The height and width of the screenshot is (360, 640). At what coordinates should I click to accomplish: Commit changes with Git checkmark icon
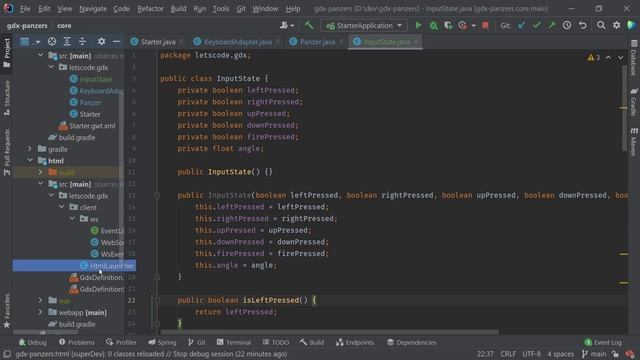tap(536, 25)
